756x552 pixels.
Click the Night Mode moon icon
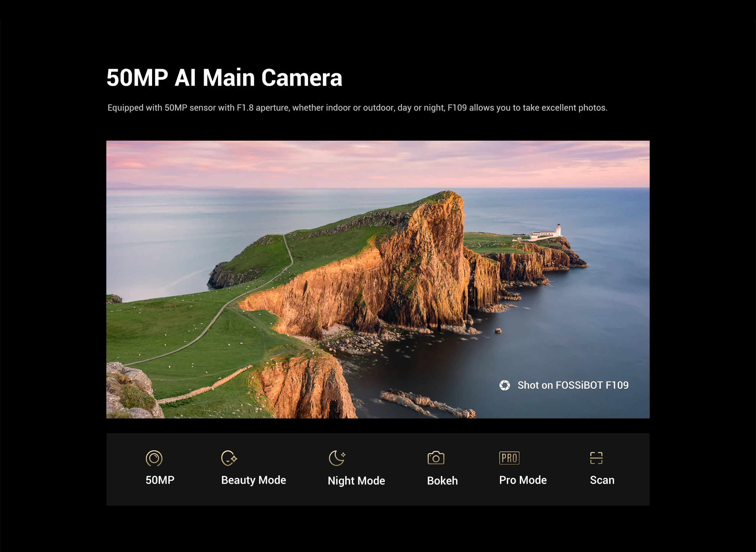pos(337,458)
